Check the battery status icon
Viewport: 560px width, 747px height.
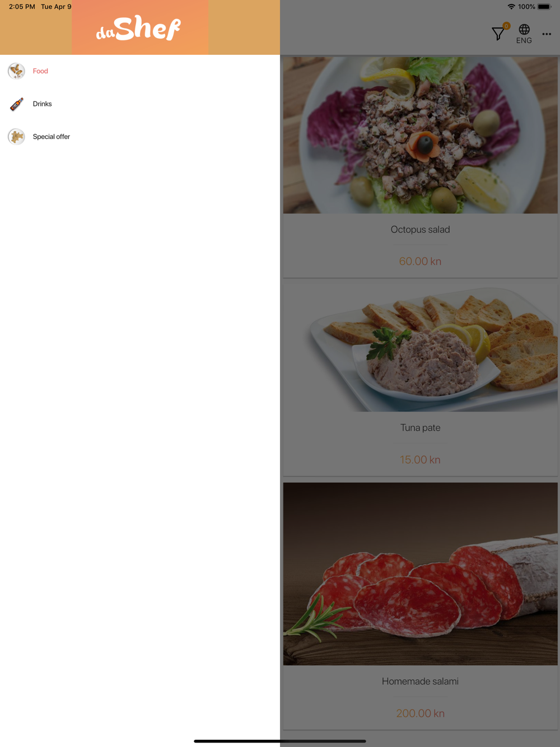coord(544,7)
